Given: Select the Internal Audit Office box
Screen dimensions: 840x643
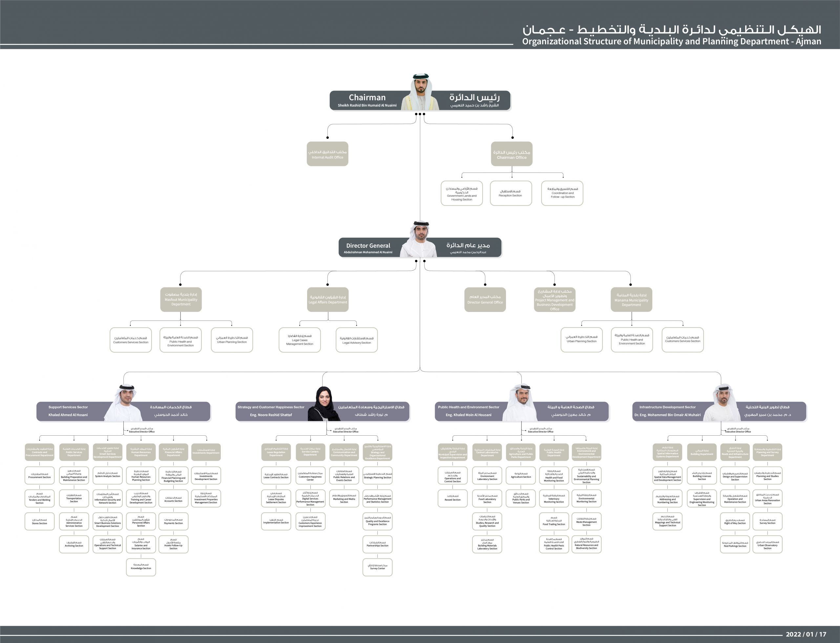Looking at the screenshot, I should pyautogui.click(x=327, y=154).
